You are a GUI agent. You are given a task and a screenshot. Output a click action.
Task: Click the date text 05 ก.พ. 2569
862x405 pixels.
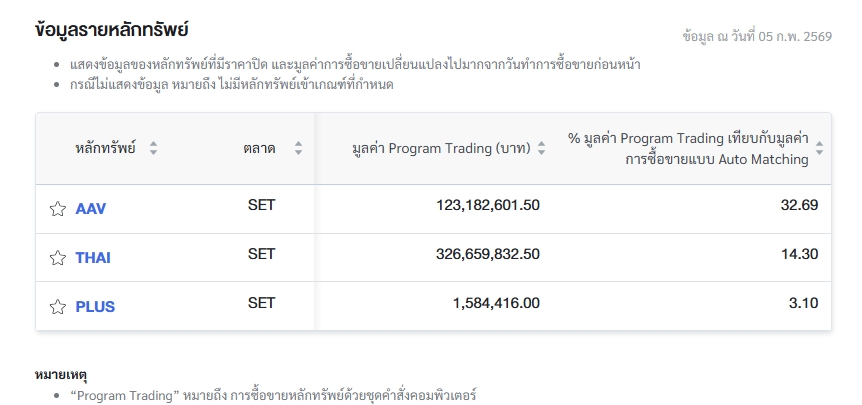click(791, 35)
